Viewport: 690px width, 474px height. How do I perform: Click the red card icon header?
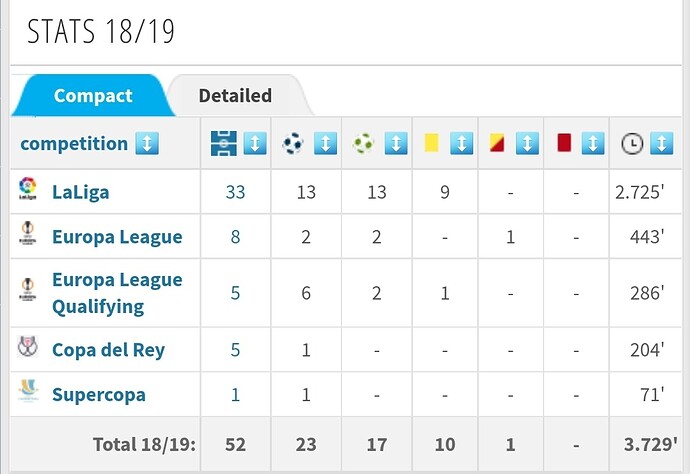(x=563, y=144)
